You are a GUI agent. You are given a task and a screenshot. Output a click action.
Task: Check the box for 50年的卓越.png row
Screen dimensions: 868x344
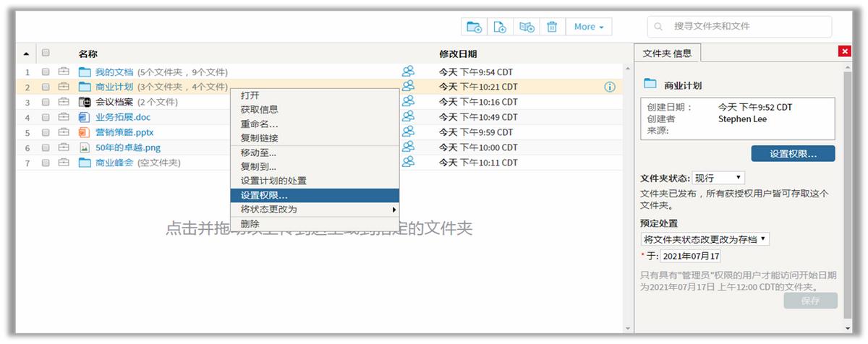[x=46, y=147]
